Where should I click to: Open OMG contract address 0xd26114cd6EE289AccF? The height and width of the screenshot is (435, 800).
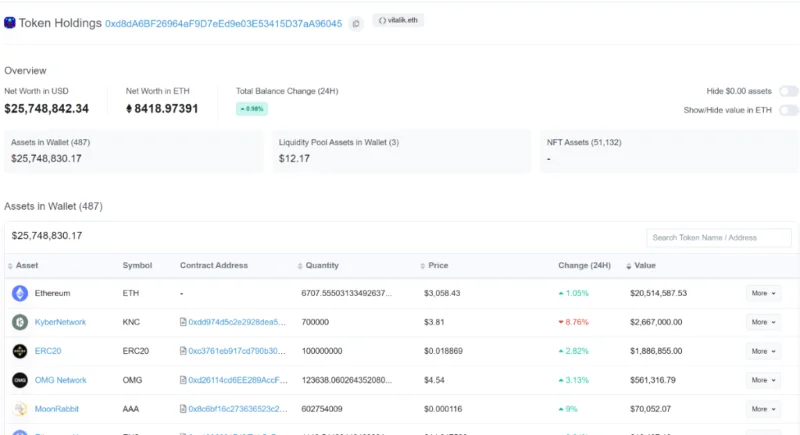click(x=238, y=380)
